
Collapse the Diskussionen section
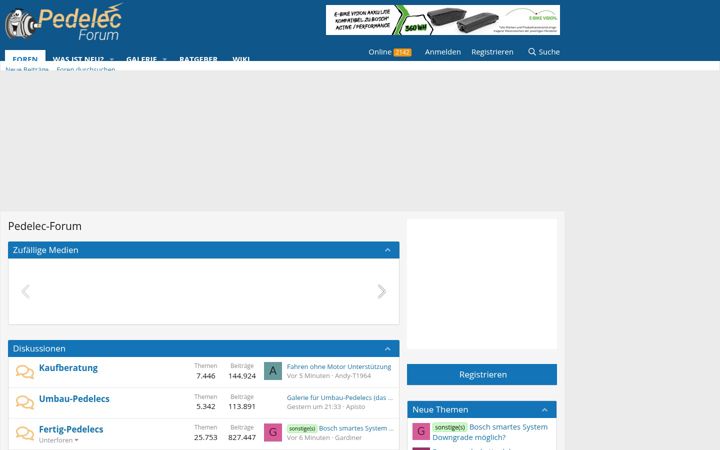click(388, 349)
